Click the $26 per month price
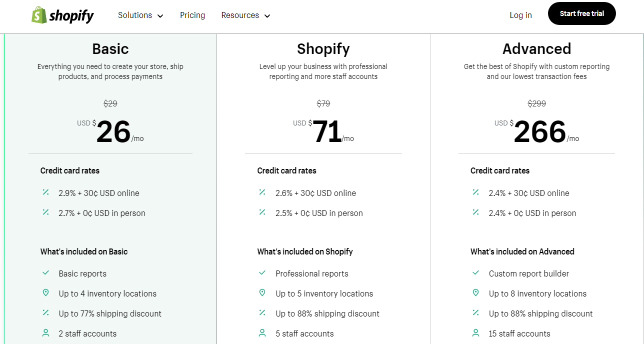 click(x=110, y=131)
